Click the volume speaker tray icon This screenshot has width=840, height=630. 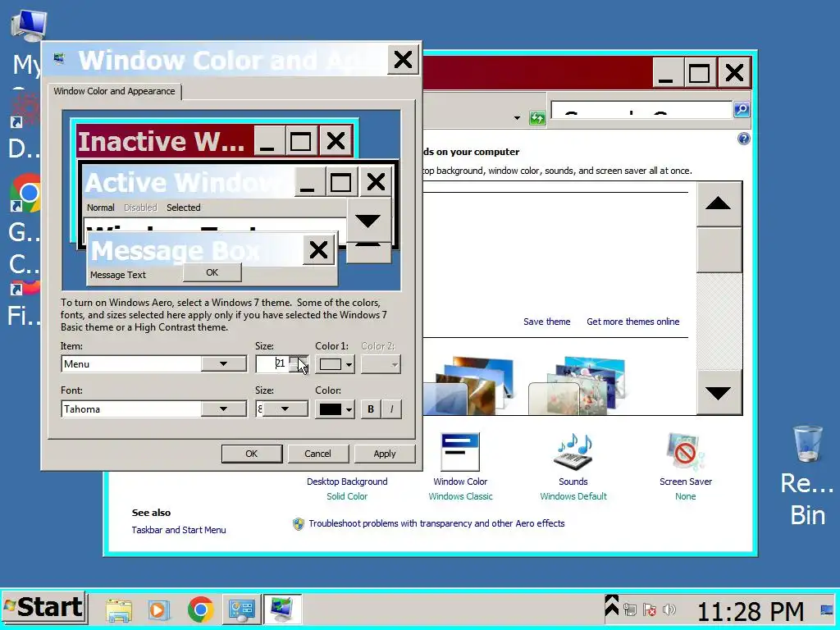(x=669, y=609)
